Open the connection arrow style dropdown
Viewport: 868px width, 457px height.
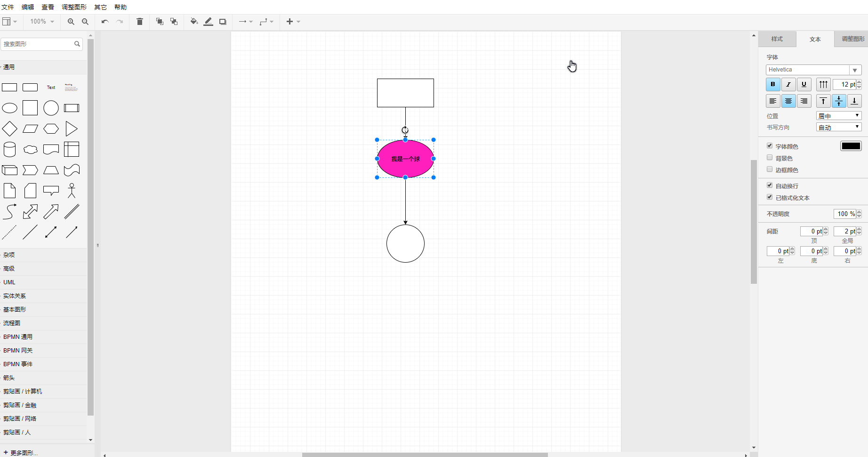(246, 22)
